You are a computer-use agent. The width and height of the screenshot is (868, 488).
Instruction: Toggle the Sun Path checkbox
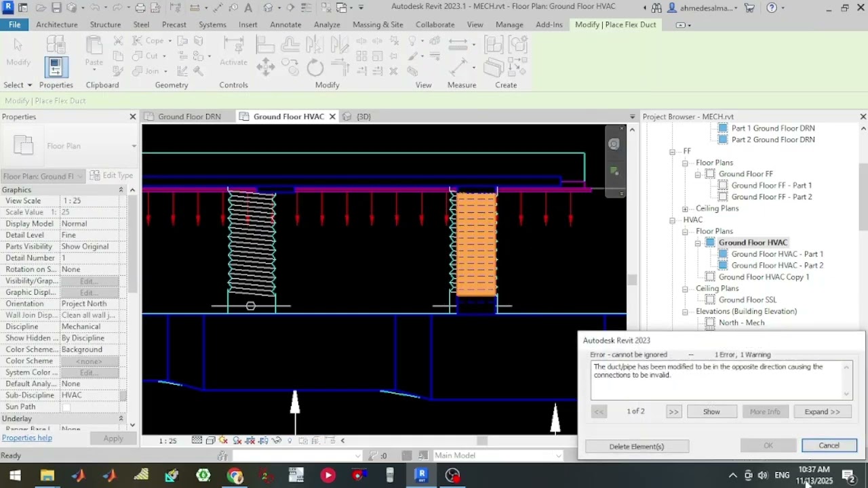66,407
